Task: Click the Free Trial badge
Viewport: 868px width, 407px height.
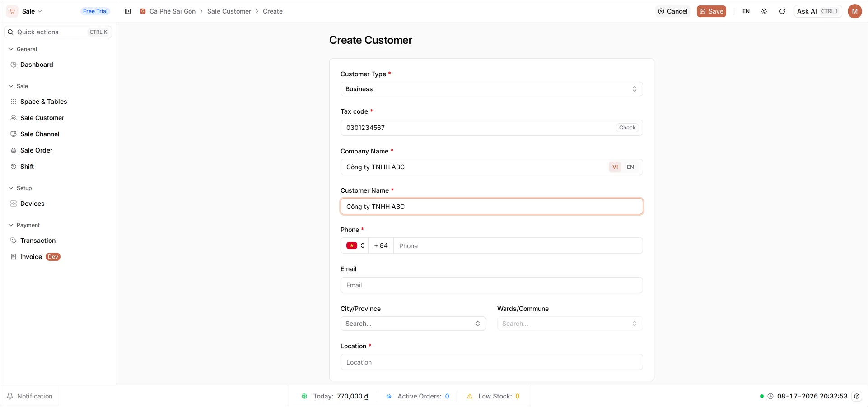Action: coord(95,11)
